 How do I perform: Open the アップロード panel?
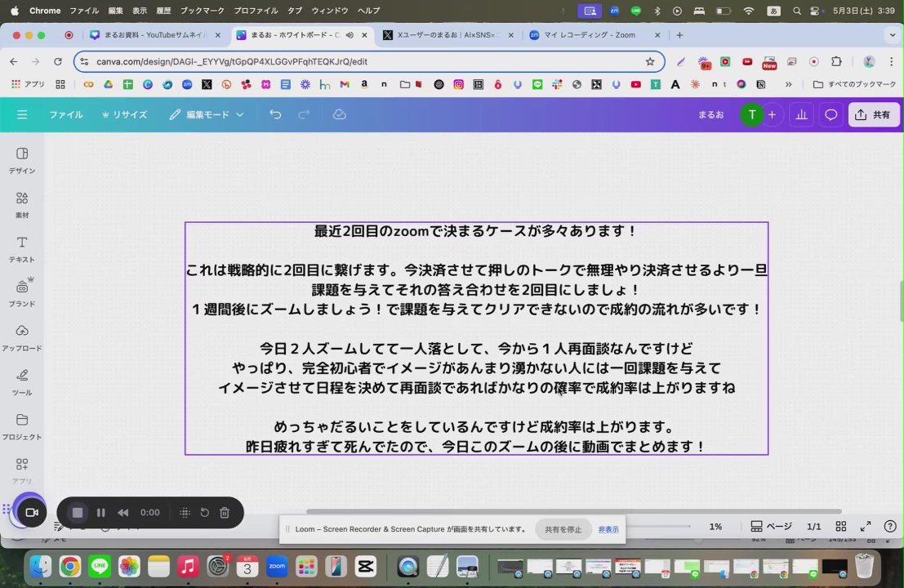pos(22,338)
